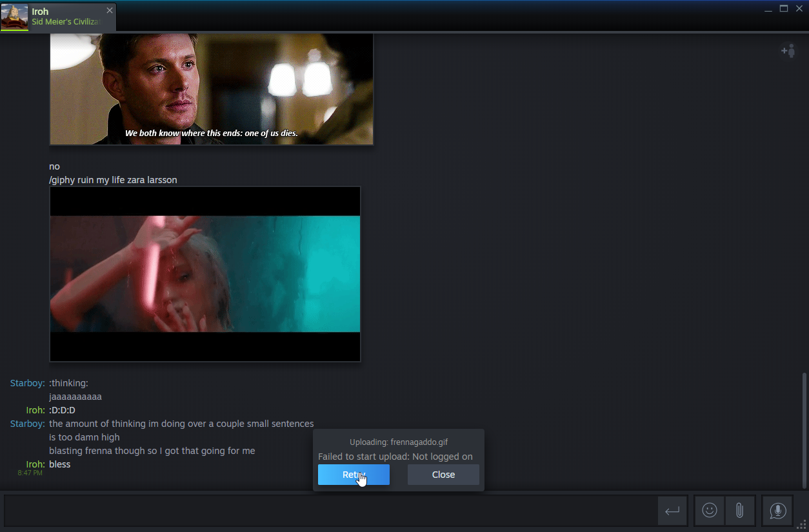Maximize the chat window
This screenshot has width=809, height=532.
tap(784, 9)
